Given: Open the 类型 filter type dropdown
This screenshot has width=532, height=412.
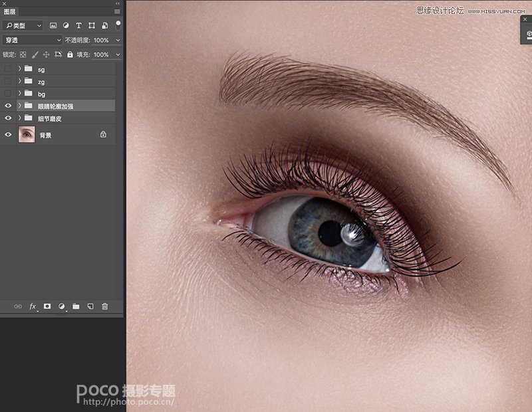Looking at the screenshot, I should click(x=23, y=25).
